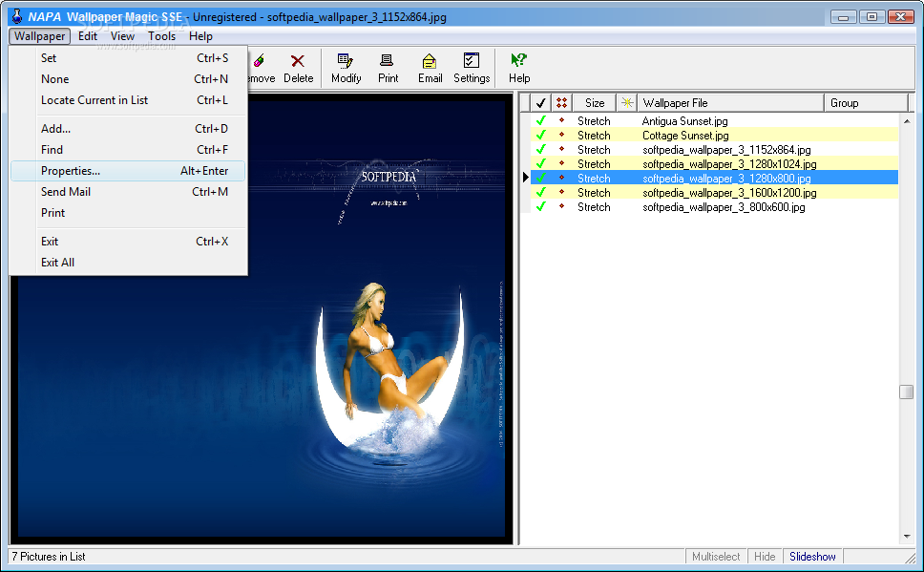Select softpedia_wallpaper_3_1600x1200.jpg in list
Image resolution: width=924 pixels, height=572 pixels.
coord(729,192)
